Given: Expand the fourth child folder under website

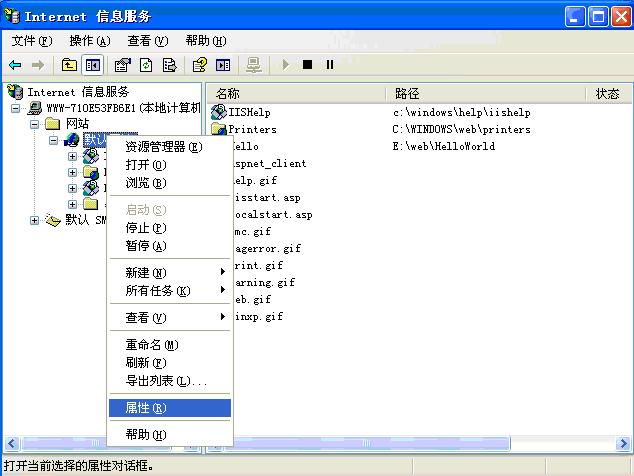Looking at the screenshot, I should click(72, 204).
